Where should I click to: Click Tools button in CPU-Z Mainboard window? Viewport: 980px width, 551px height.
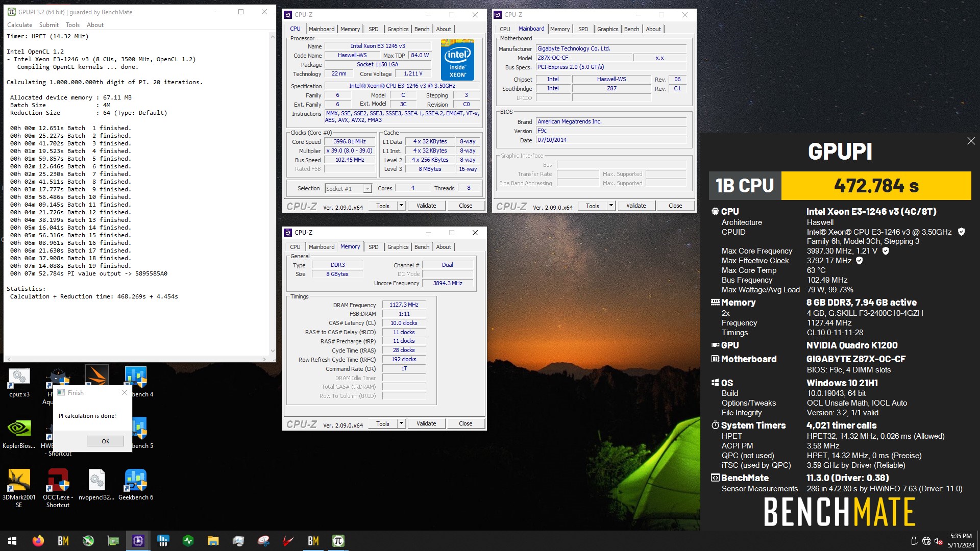(x=593, y=206)
